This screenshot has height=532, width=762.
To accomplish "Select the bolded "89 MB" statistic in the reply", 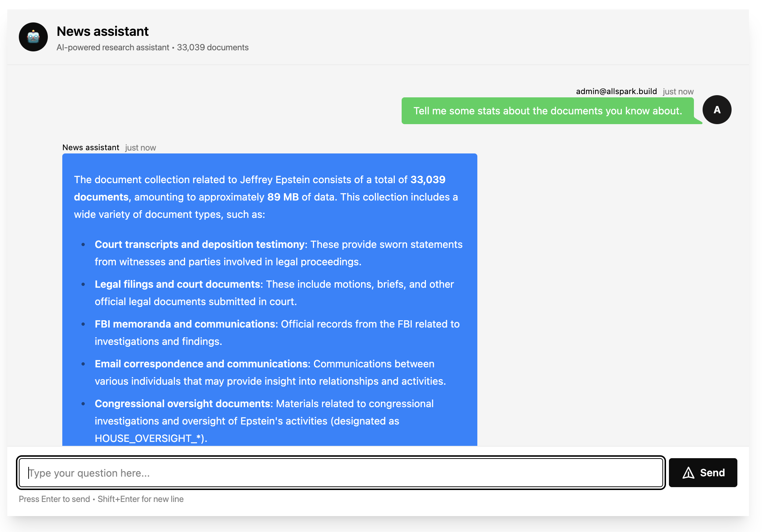I will coord(282,197).
